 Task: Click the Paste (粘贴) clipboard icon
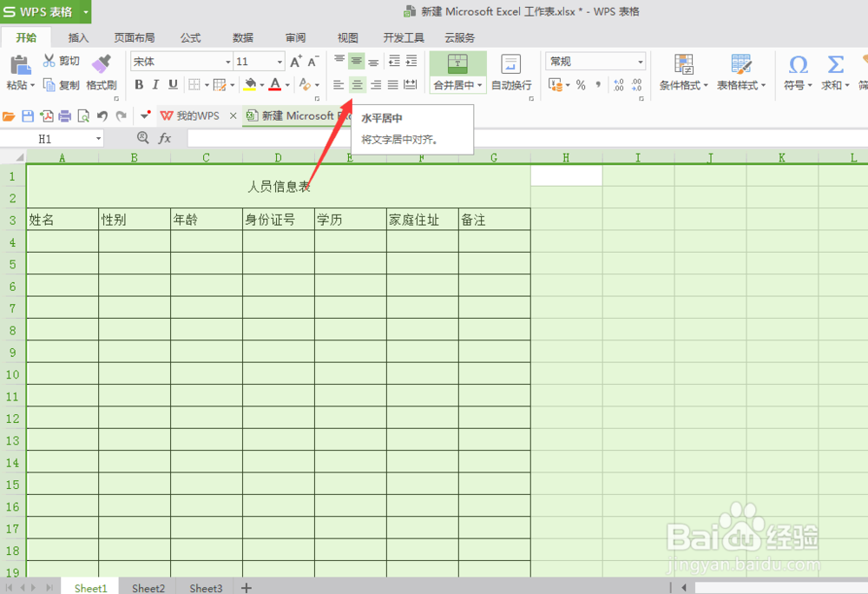(21, 65)
